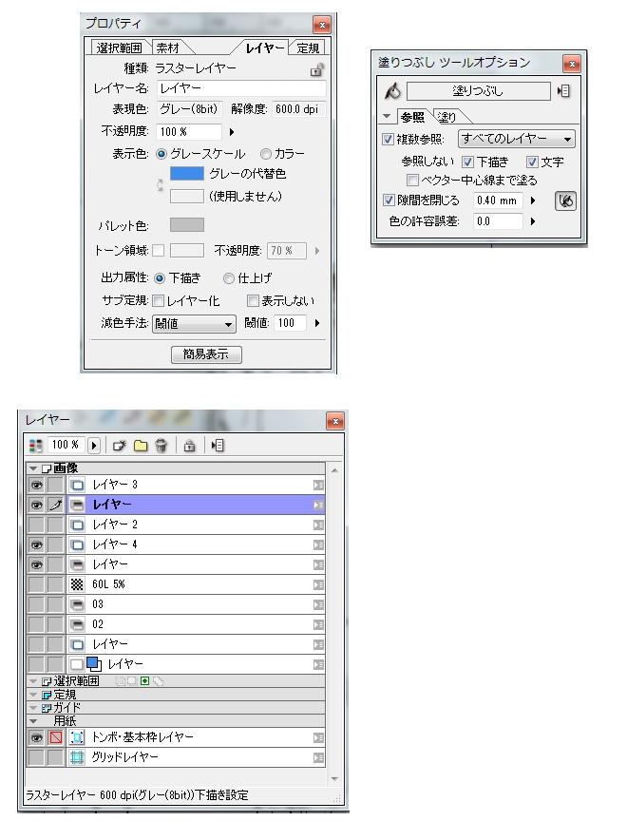Switch to the 素材 tab in Properties
This screenshot has width=627, height=840.
[167, 48]
